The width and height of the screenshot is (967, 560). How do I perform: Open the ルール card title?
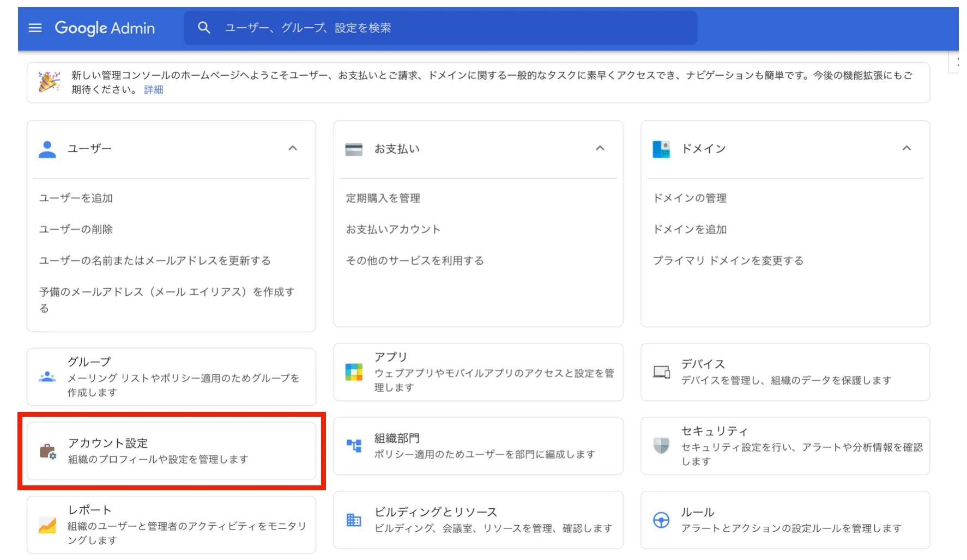coord(697,513)
